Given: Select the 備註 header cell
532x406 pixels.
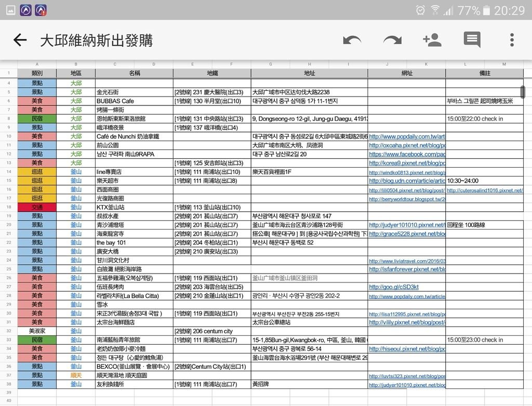Looking at the screenshot, I should pyautogui.click(x=485, y=73).
